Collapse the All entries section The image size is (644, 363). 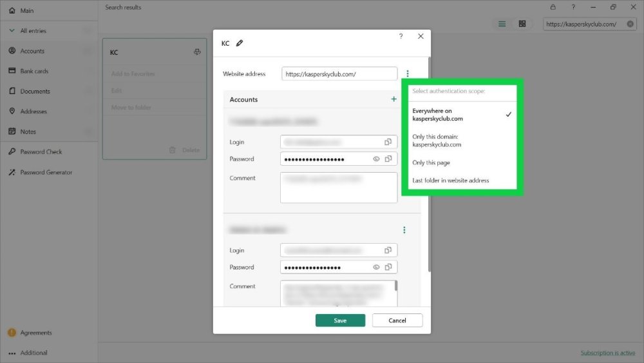12,31
